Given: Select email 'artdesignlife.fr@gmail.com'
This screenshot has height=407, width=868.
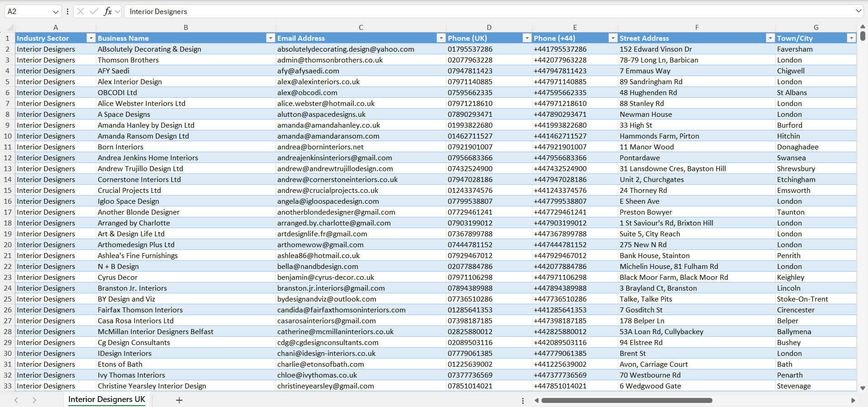Looking at the screenshot, I should 361,234.
